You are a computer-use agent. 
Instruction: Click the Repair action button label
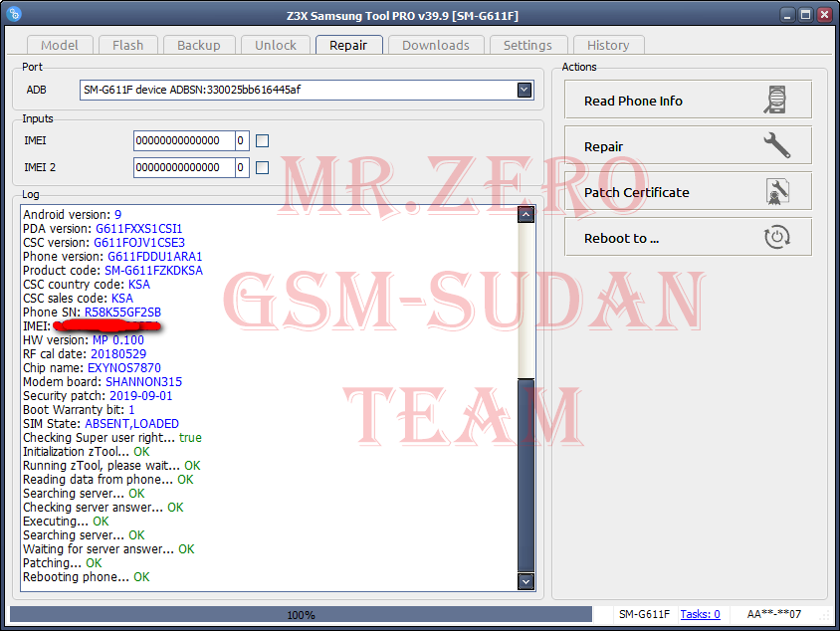pos(604,146)
